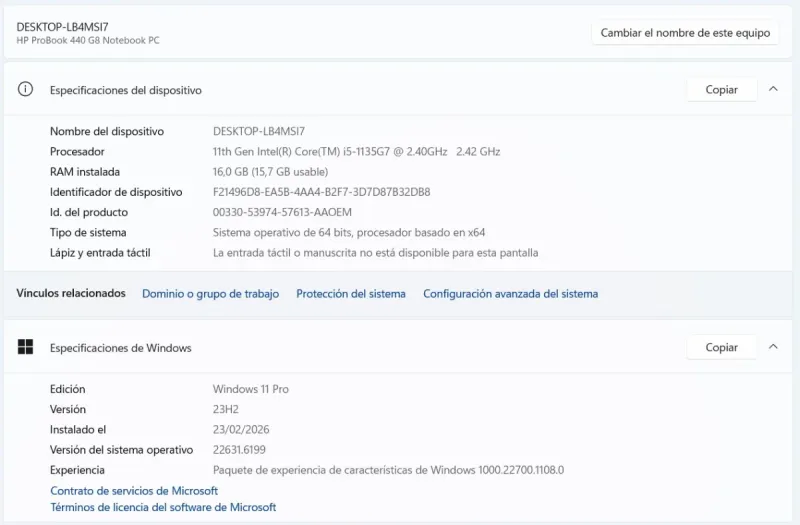Copy the device specifications with Copiar

[x=721, y=89]
